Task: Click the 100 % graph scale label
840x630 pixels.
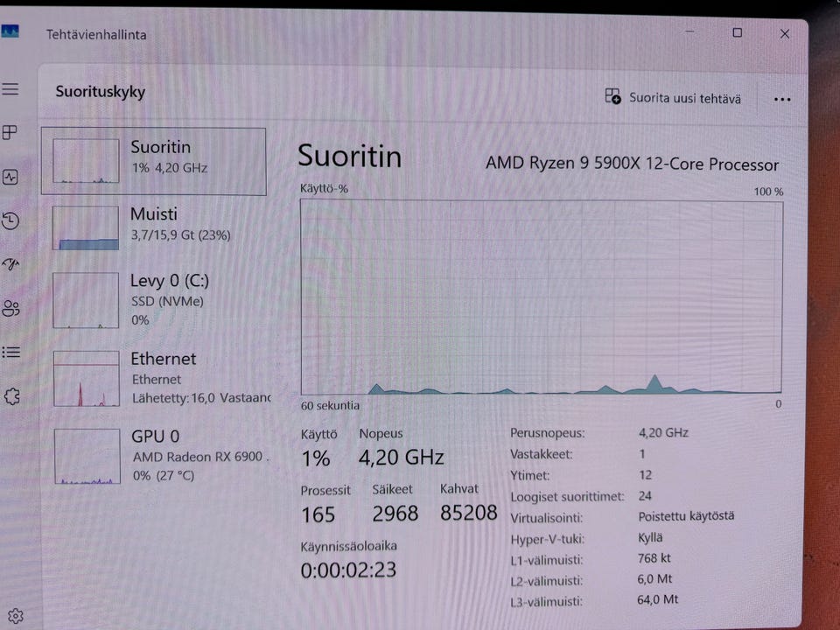Action: [x=769, y=192]
